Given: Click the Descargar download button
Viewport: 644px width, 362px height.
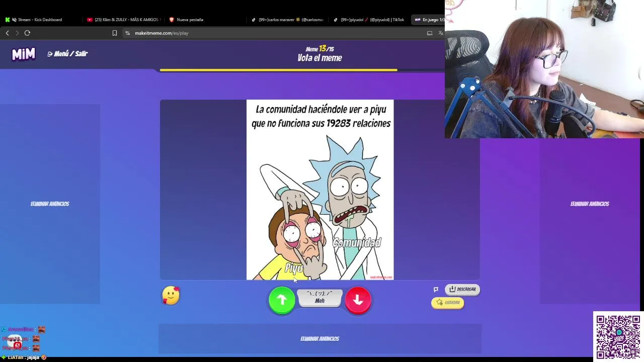Looking at the screenshot, I should pyautogui.click(x=462, y=289).
